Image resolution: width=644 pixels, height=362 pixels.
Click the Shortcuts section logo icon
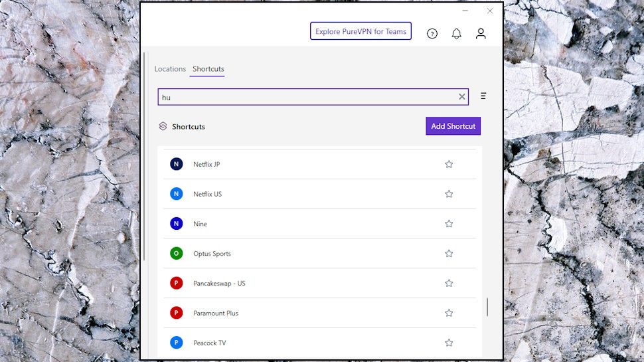click(163, 126)
